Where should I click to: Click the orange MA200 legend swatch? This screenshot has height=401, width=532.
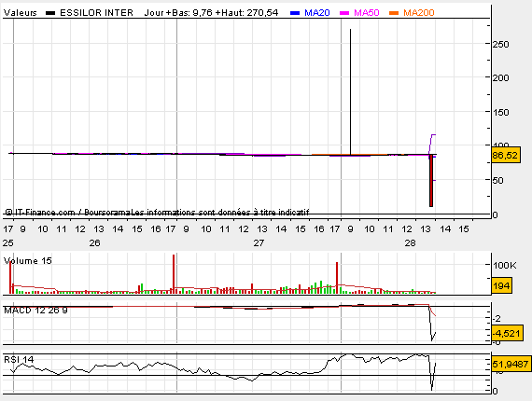[x=394, y=13]
